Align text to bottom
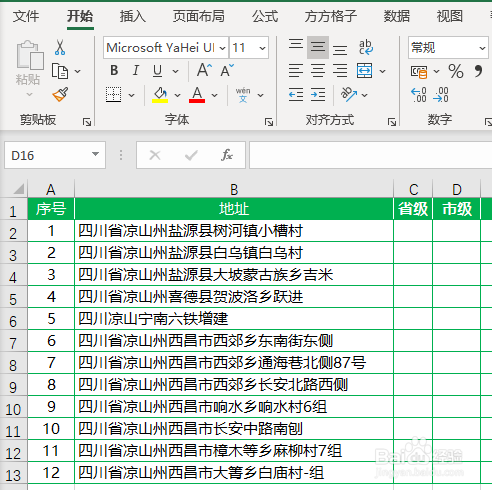492x490 pixels. point(340,49)
